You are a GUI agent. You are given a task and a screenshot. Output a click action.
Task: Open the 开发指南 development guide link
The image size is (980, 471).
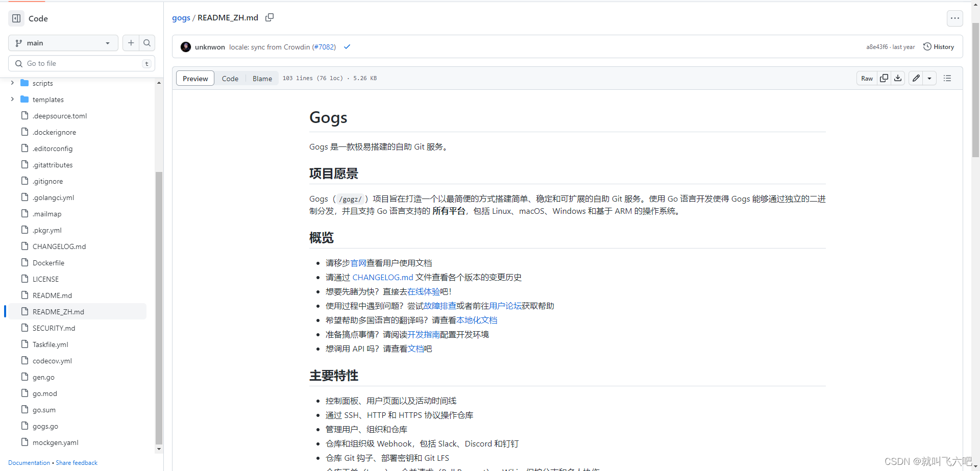[424, 334]
